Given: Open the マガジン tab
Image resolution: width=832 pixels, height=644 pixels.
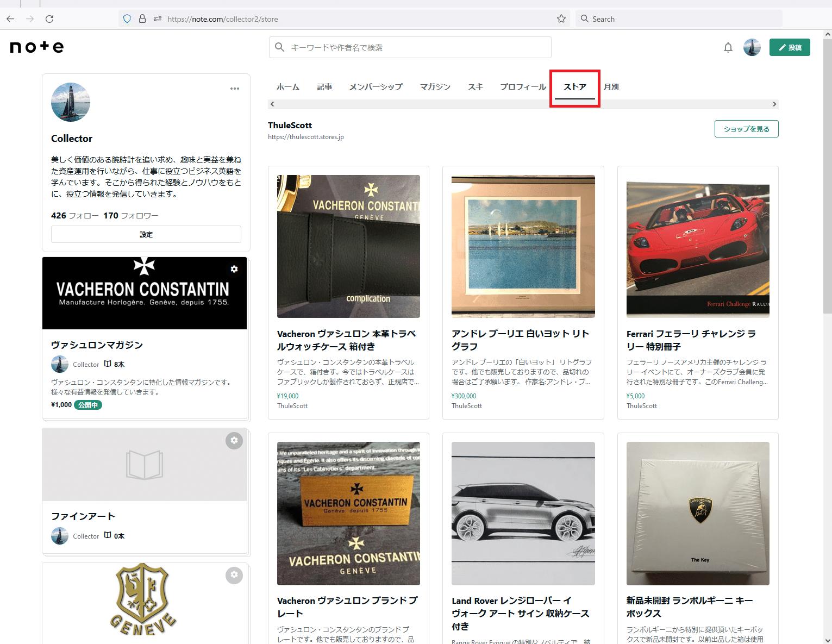Looking at the screenshot, I should coord(435,87).
